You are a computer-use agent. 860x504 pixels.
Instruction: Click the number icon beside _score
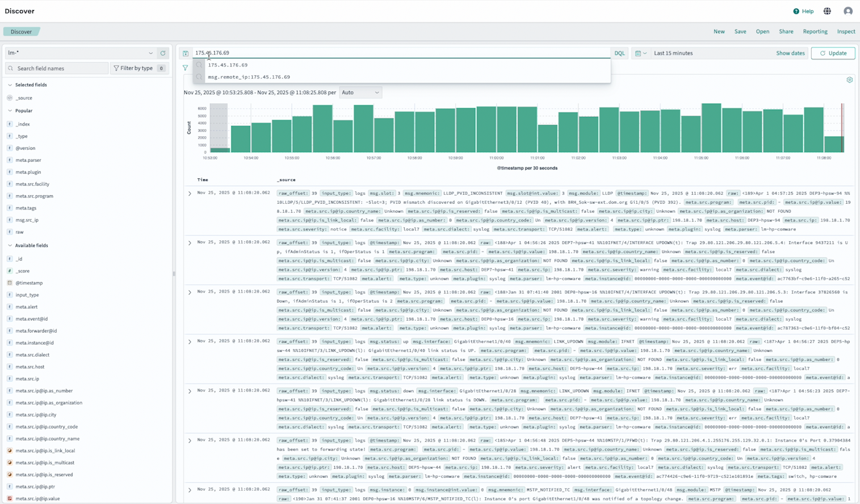pos(10,271)
